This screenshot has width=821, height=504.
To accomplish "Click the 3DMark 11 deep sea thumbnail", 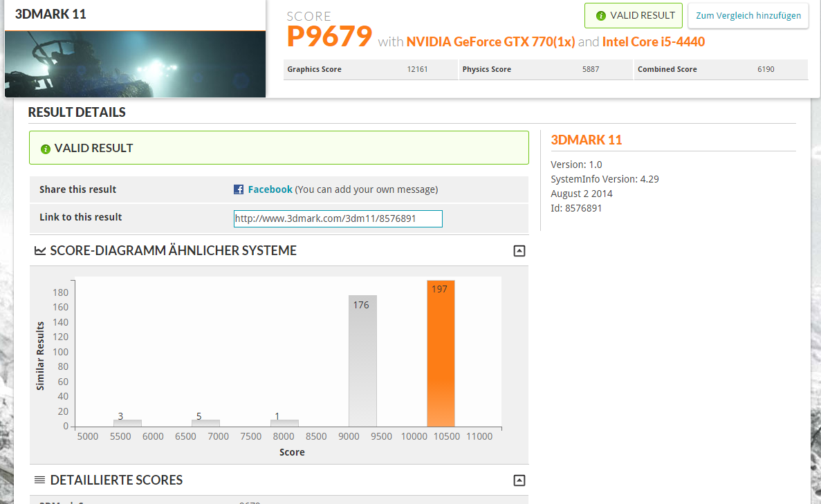I will pyautogui.click(x=135, y=64).
